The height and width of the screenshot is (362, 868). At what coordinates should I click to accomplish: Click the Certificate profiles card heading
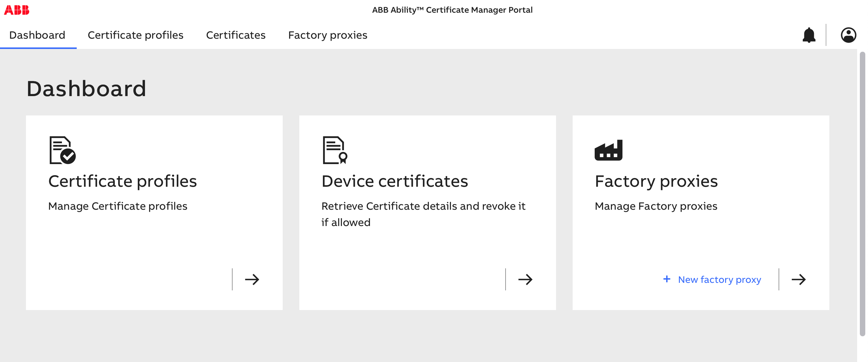point(122,181)
